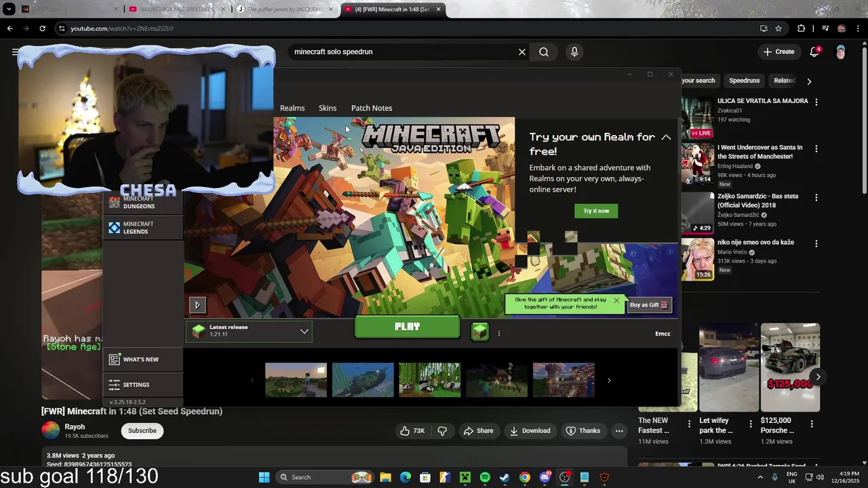Open YouTube notifications bell
The width and height of the screenshot is (868, 488).
(x=815, y=52)
